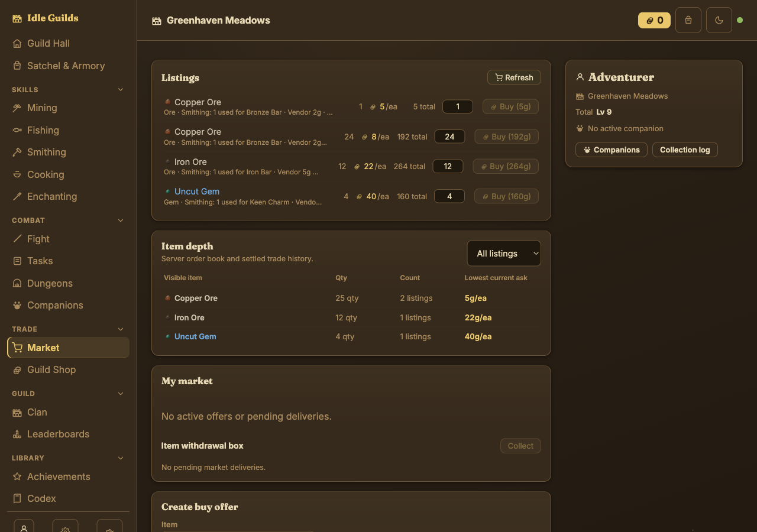Open the Fight sword icon
Viewport: 757px width, 532px height.
pos(17,239)
